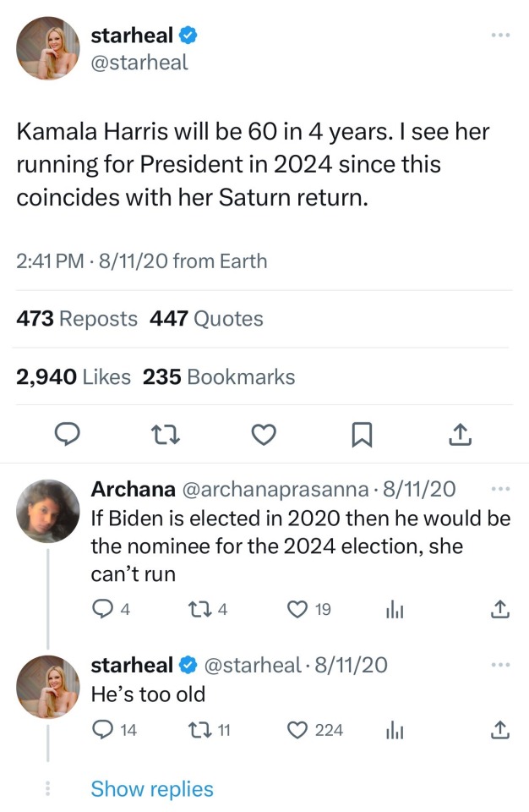The height and width of the screenshot is (812, 529).
Task: View the 447 Quotes list
Action: pyautogui.click(x=206, y=319)
